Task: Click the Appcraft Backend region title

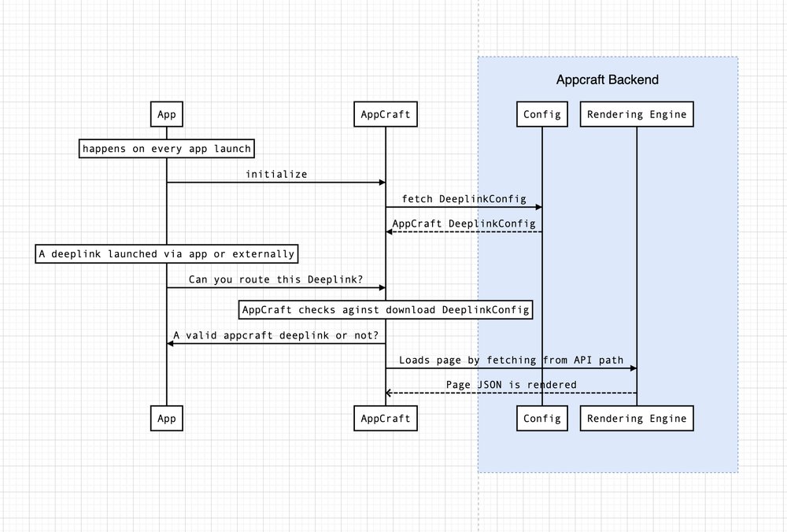Action: 608,79
